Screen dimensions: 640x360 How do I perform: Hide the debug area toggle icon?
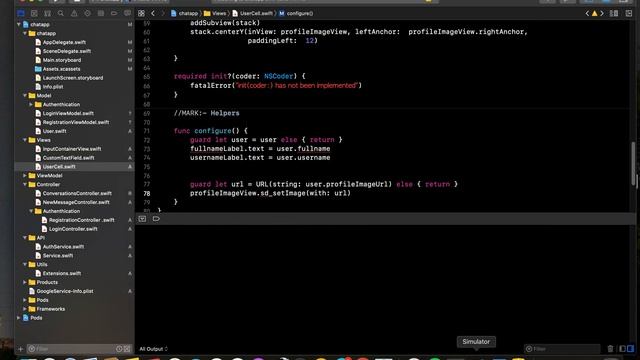pos(142,219)
